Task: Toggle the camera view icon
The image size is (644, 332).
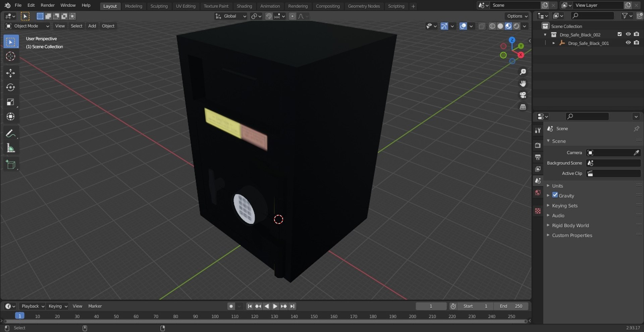Action: pyautogui.click(x=523, y=95)
